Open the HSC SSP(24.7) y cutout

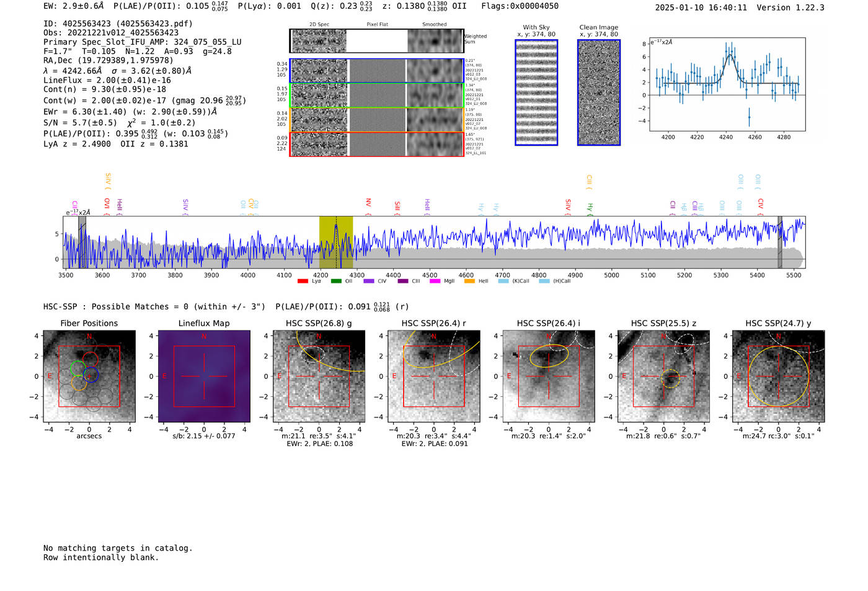779,376
